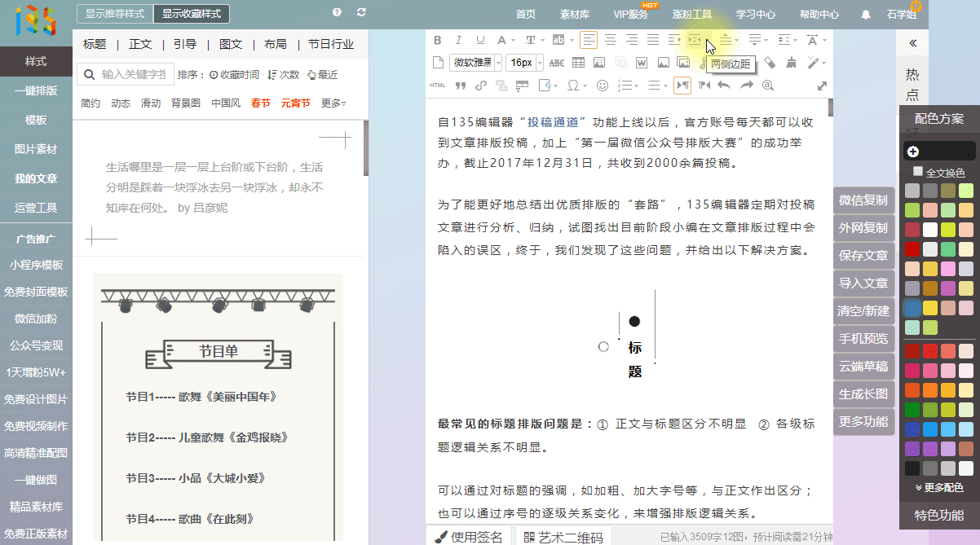Click the undo arrow icon
This screenshot has width=980, height=545.
(723, 86)
